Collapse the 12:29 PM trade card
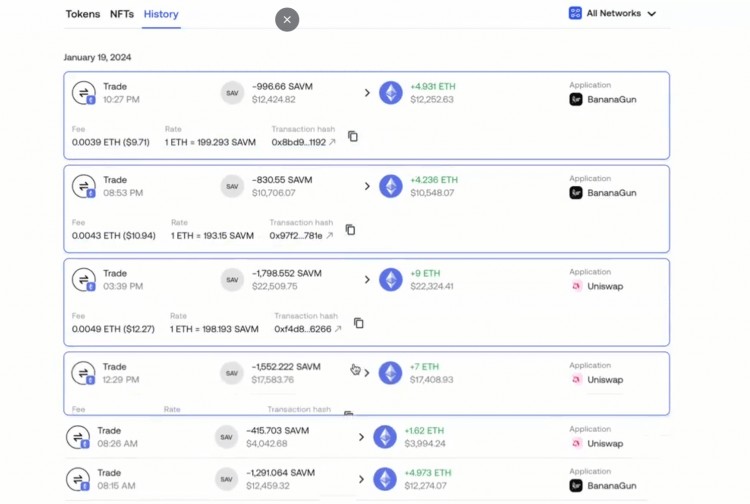750x504 pixels. [x=367, y=373]
